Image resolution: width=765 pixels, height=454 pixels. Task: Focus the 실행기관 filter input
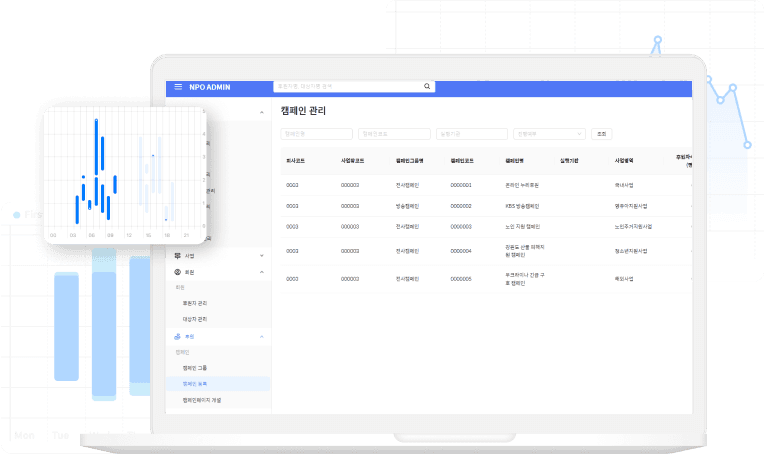pyautogui.click(x=472, y=134)
